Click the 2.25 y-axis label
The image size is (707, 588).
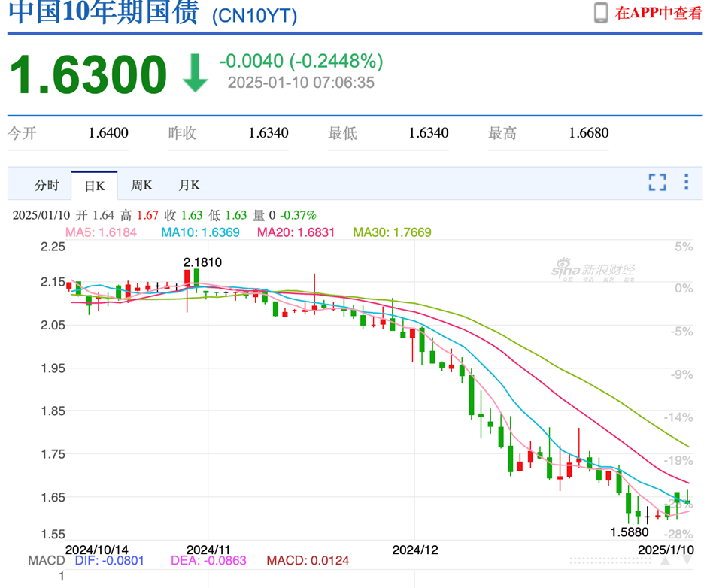pos(53,247)
